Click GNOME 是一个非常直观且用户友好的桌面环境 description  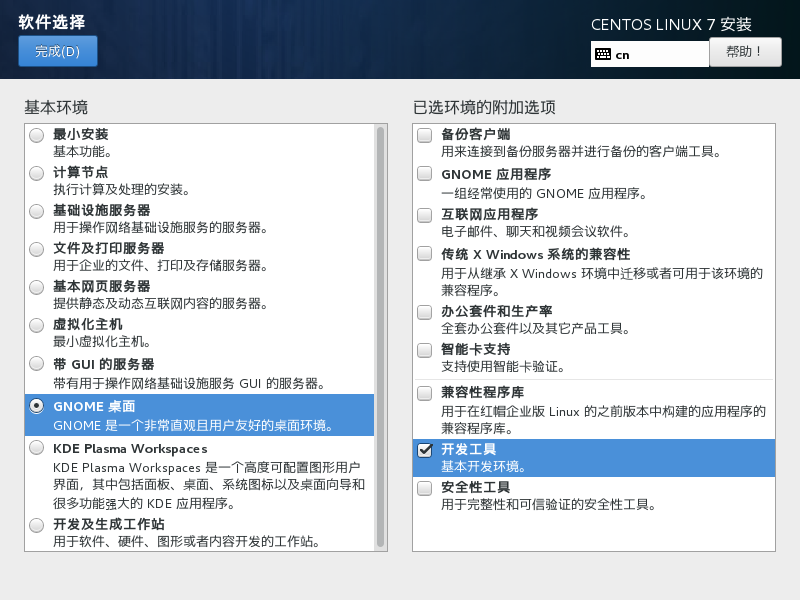pyautogui.click(x=193, y=426)
